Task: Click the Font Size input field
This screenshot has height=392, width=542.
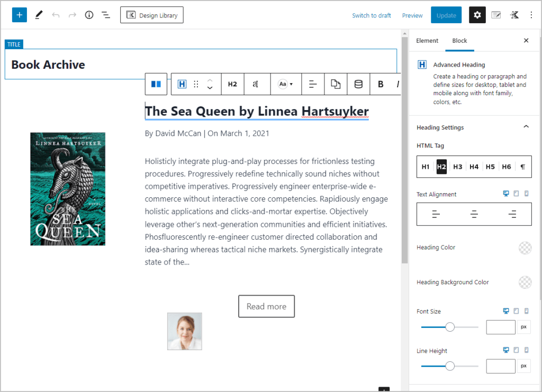Action: pyautogui.click(x=500, y=327)
